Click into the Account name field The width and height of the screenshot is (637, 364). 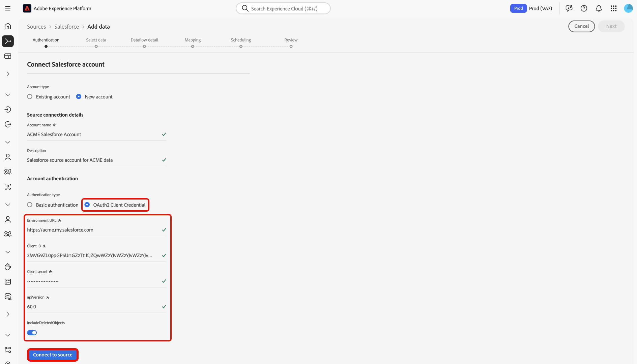tap(96, 134)
